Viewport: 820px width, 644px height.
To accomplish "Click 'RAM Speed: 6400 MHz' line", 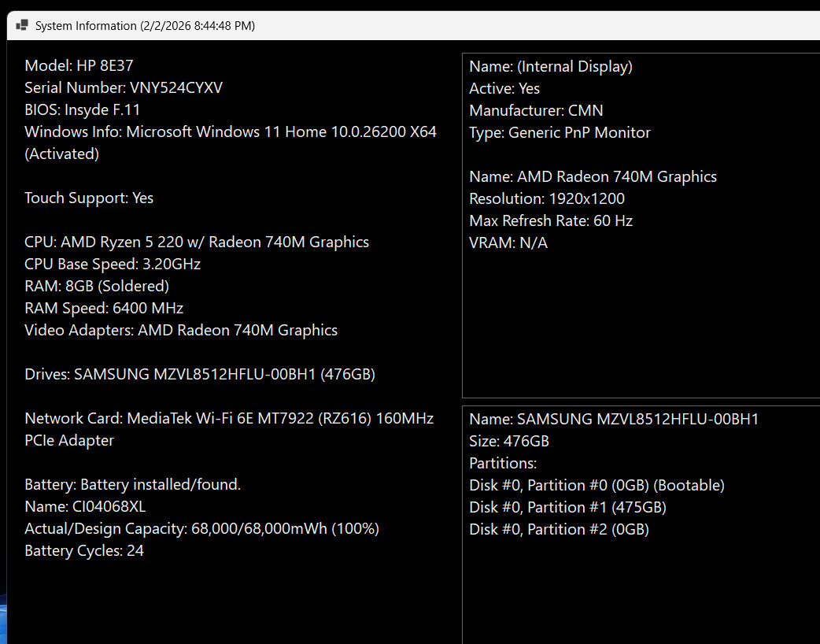I will point(104,308).
